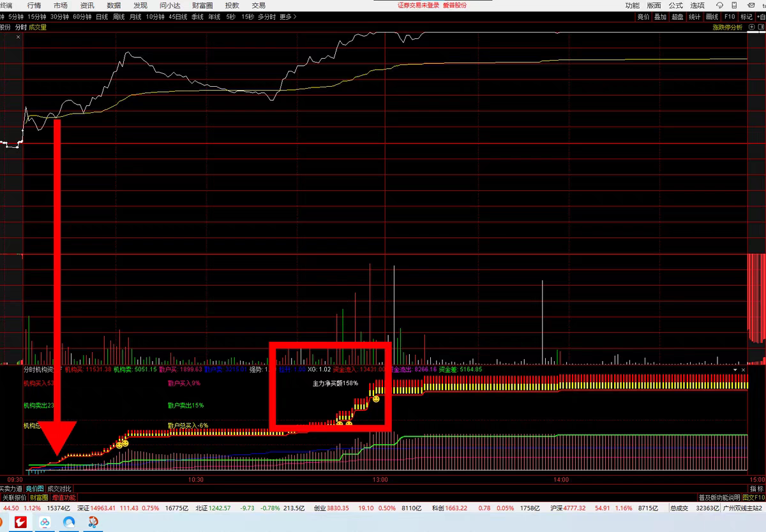Close the chart panel with X
Image resolution: width=766 pixels, height=532 pixels.
18,37
